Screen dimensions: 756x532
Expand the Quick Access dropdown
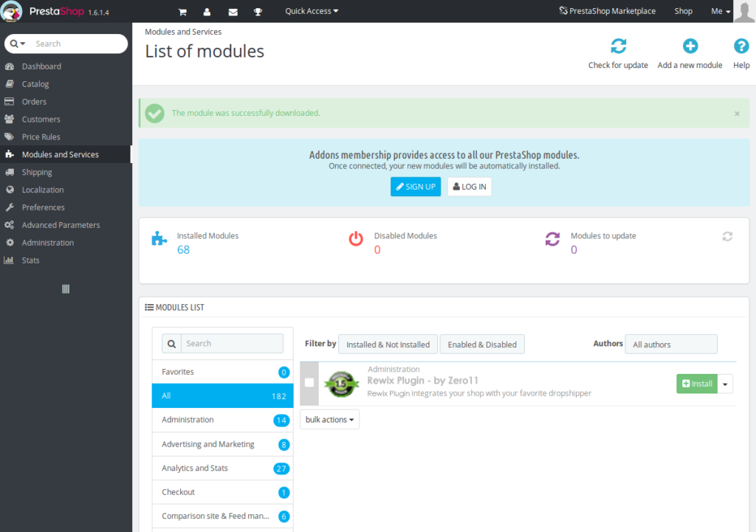point(312,11)
